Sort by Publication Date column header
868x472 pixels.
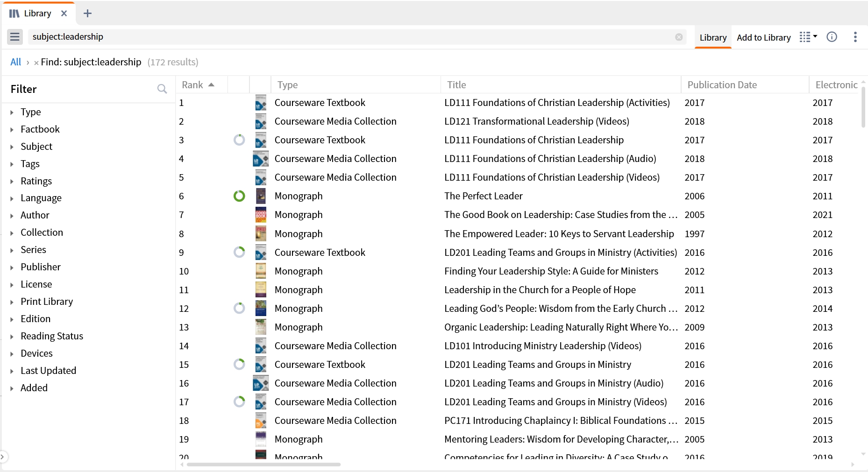(x=745, y=85)
